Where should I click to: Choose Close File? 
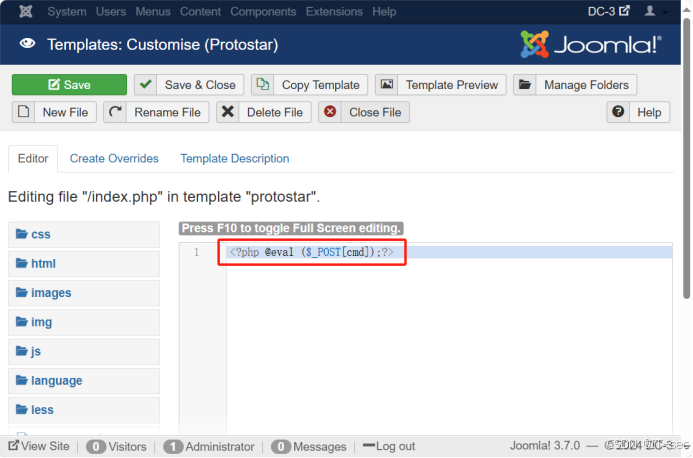coord(364,112)
